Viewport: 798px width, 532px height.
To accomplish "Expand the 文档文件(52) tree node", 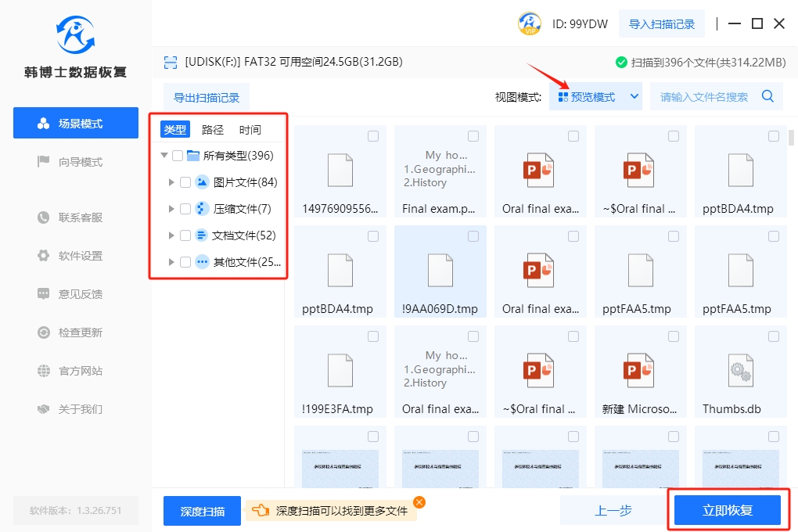I will point(171,235).
